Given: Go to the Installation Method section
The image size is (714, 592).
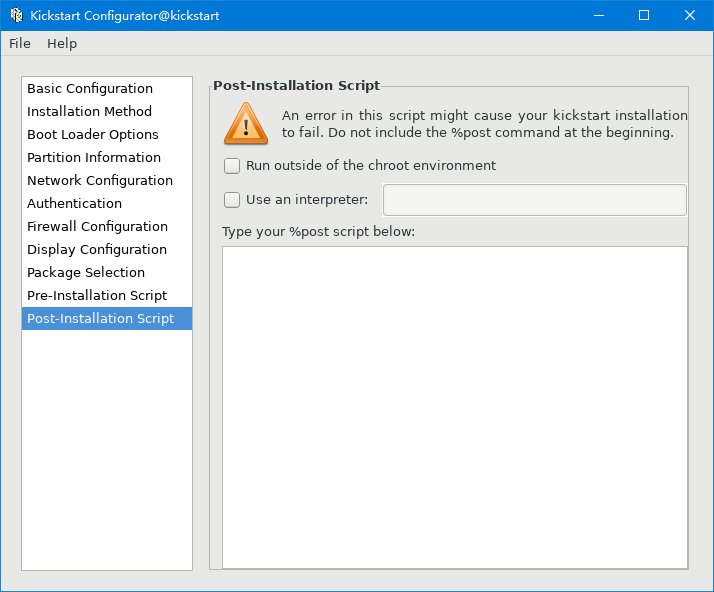Looking at the screenshot, I should pyautogui.click(x=107, y=112).
